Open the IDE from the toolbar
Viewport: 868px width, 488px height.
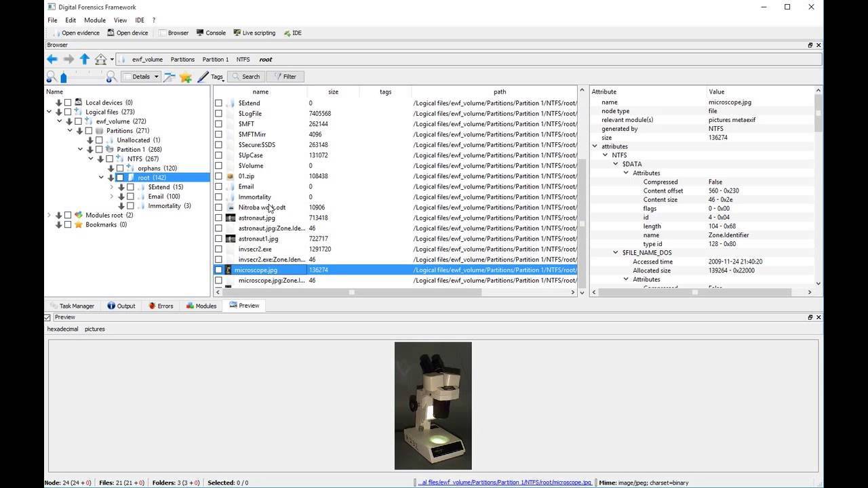[x=292, y=33]
